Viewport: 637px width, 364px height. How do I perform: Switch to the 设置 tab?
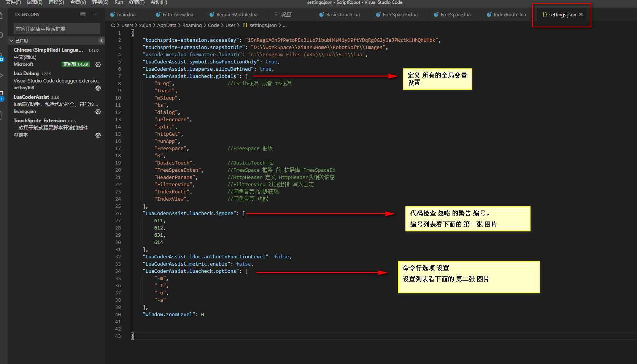(286, 14)
